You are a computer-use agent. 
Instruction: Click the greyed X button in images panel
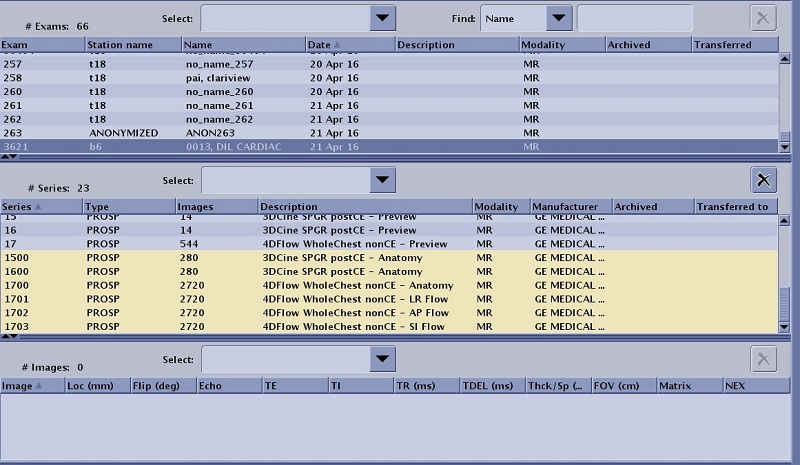pos(763,359)
